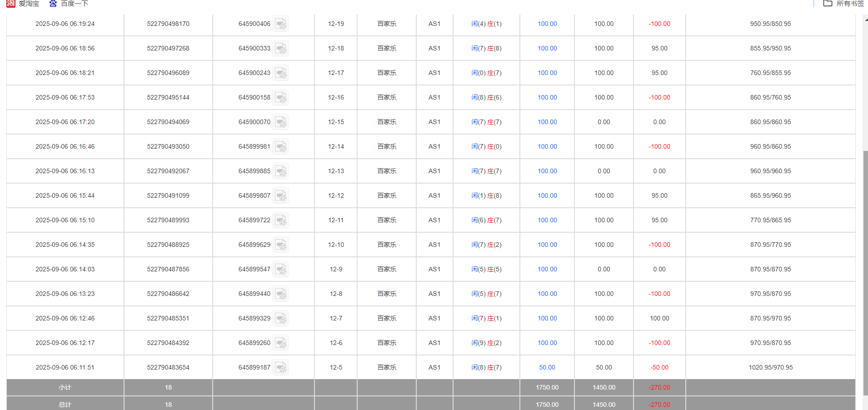The width and height of the screenshot is (868, 410).
Task: Click replay icon for round 12-17
Action: click(281, 73)
